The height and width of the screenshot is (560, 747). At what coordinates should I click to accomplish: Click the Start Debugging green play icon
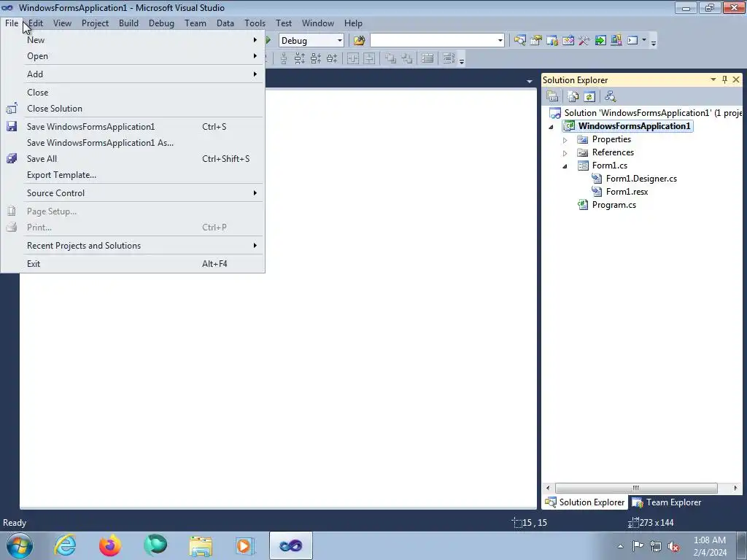(268, 41)
